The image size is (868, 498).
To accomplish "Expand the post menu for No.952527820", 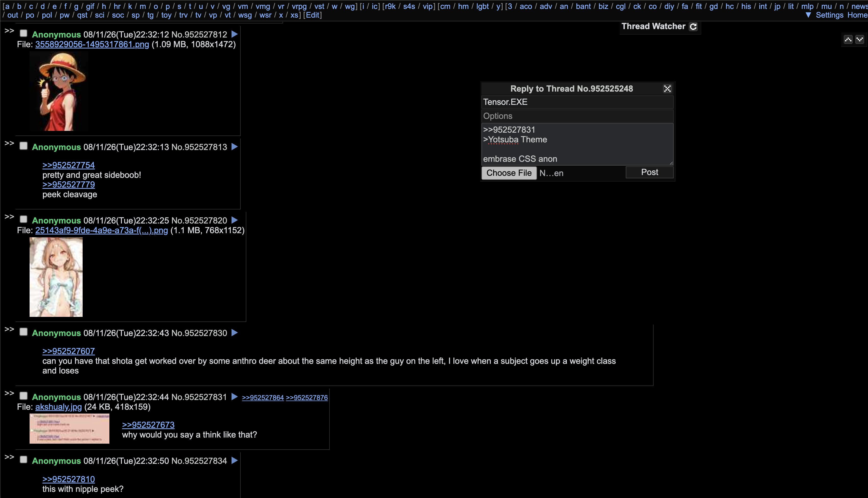I will (x=235, y=220).
